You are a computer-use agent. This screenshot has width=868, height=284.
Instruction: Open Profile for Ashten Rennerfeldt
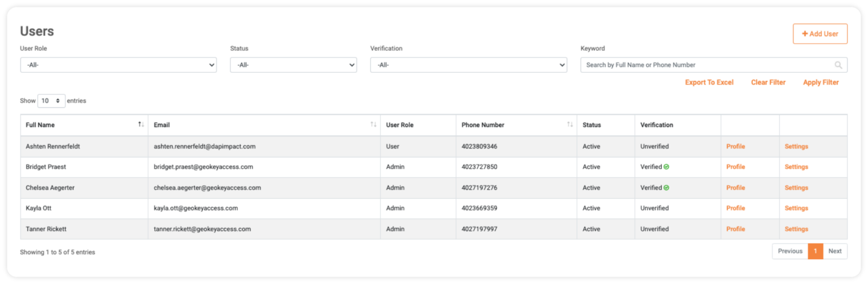735,146
